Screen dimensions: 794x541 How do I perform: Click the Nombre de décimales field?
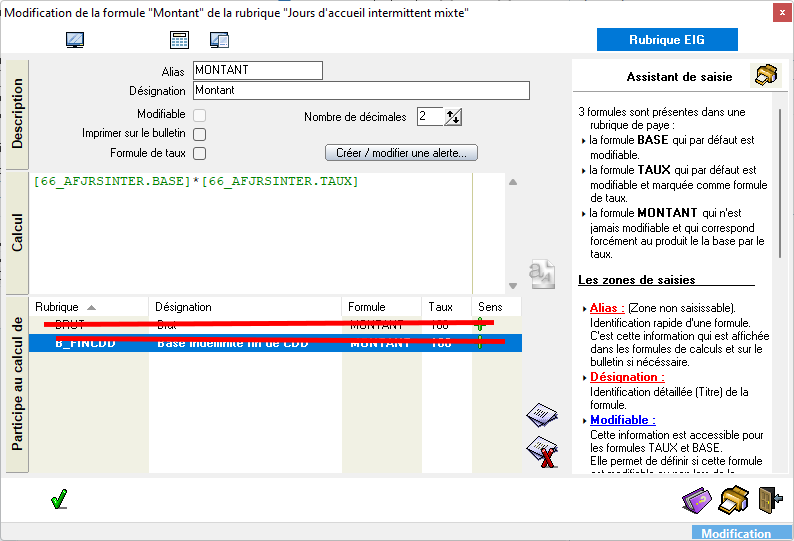[x=429, y=117]
